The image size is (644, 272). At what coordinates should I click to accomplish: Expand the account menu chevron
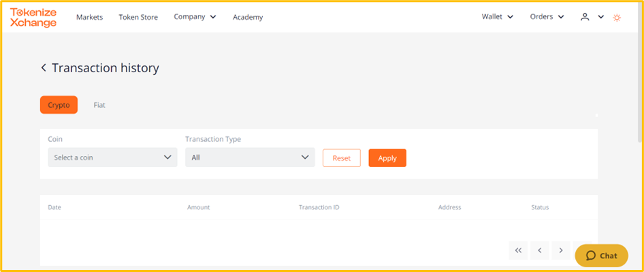[x=600, y=17]
